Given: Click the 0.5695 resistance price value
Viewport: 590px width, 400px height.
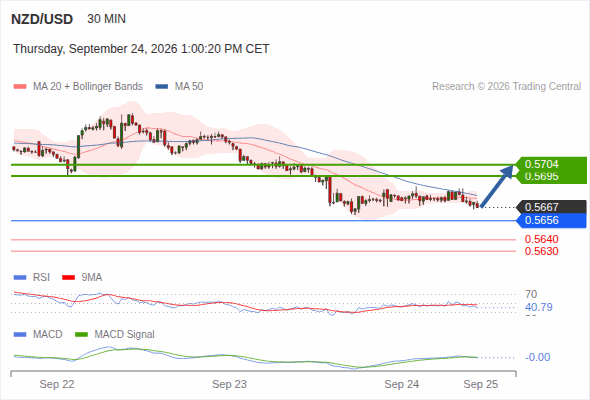Looking at the screenshot, I should click(x=541, y=176).
